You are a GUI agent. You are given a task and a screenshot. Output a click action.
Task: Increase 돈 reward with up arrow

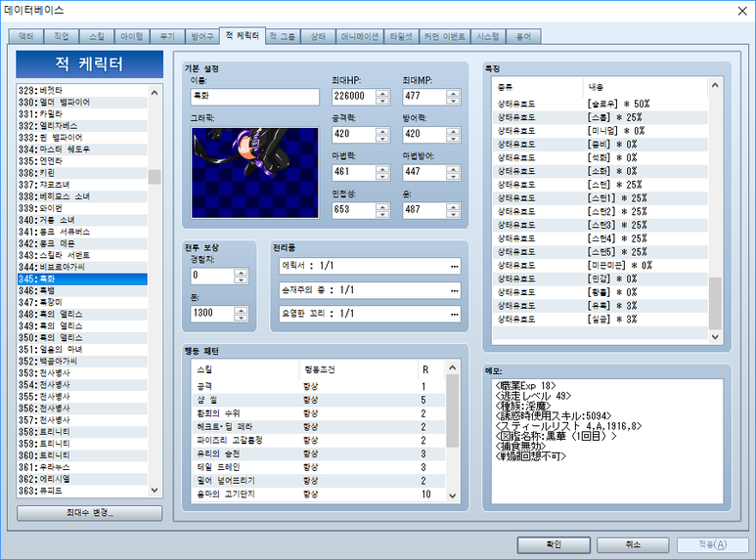pyautogui.click(x=241, y=310)
